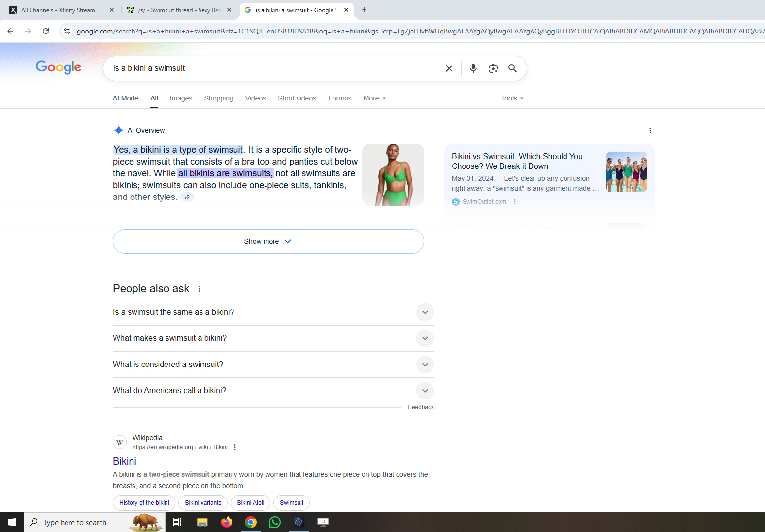The height and width of the screenshot is (532, 765).
Task: Open 'Bikini variants' chip
Action: 203,503
